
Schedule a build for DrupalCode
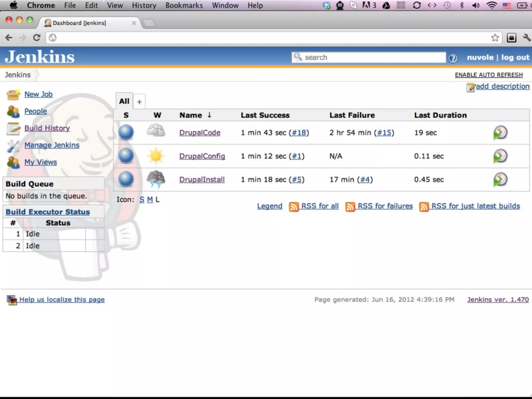click(x=500, y=132)
